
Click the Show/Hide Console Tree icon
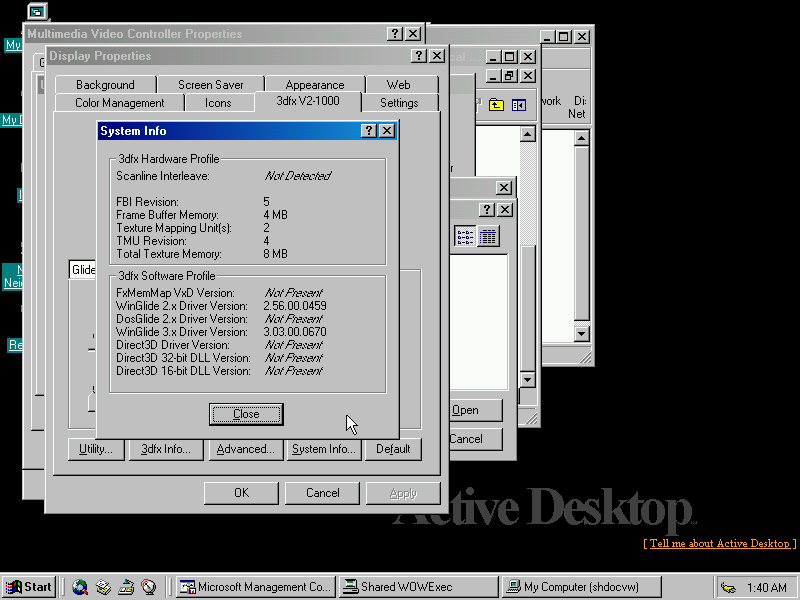519,104
